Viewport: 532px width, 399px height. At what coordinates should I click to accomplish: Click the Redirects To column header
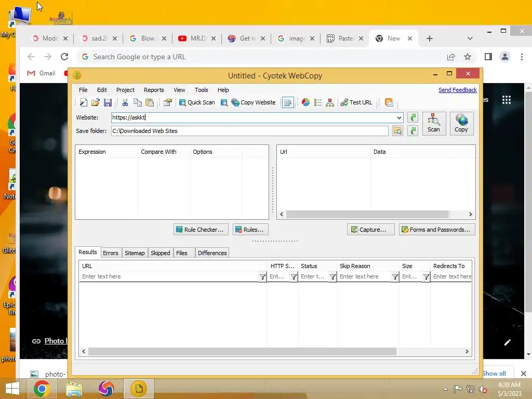pyautogui.click(x=451, y=266)
